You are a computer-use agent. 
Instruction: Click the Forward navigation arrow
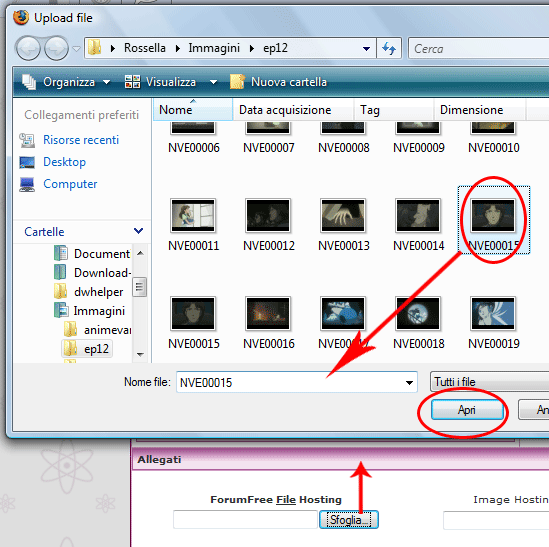[56, 48]
